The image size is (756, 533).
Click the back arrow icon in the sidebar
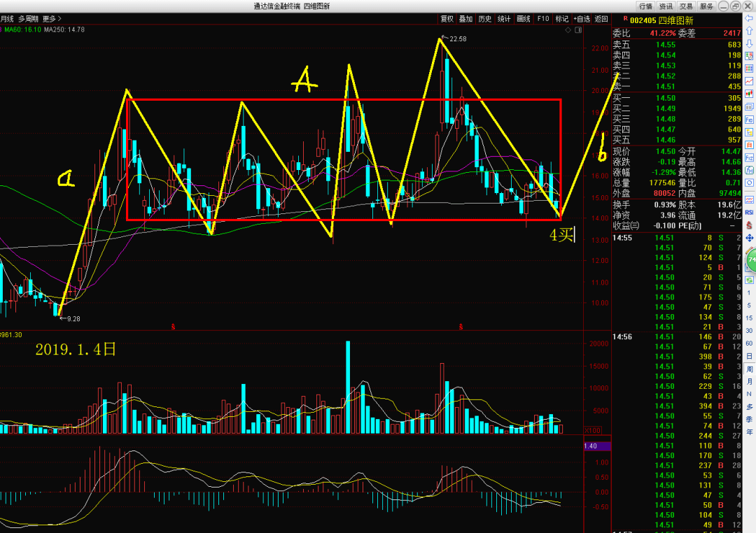(749, 18)
